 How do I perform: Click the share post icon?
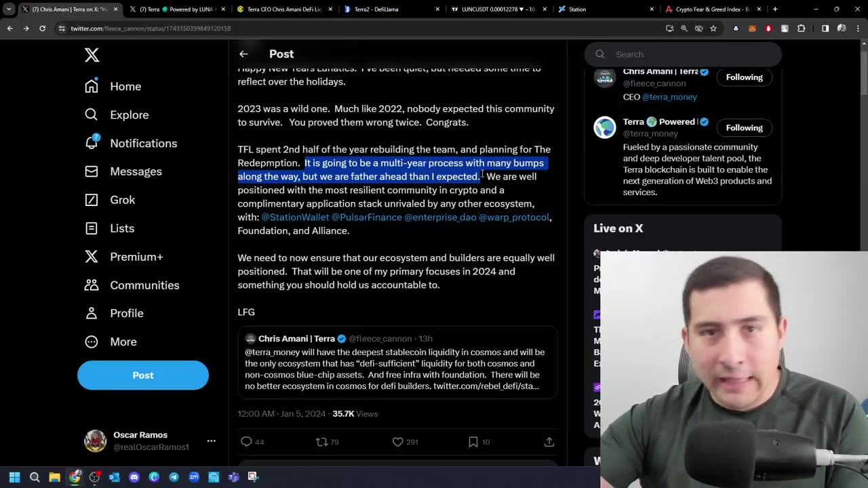549,442
